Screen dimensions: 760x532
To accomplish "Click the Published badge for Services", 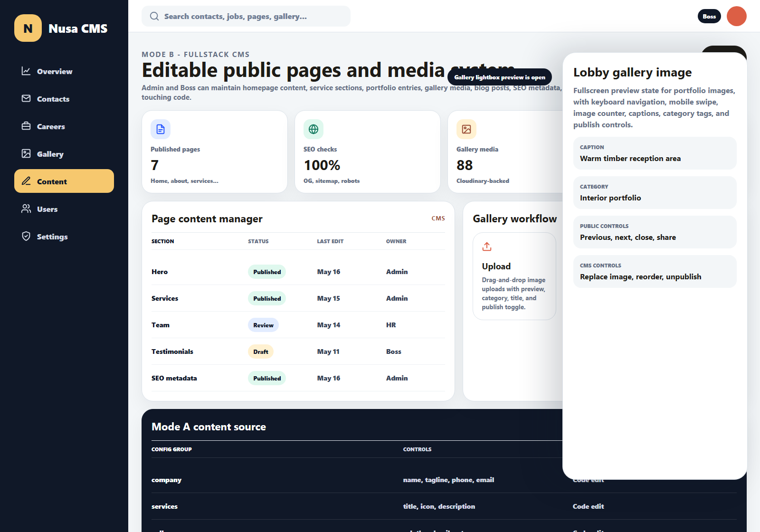I will pyautogui.click(x=267, y=298).
